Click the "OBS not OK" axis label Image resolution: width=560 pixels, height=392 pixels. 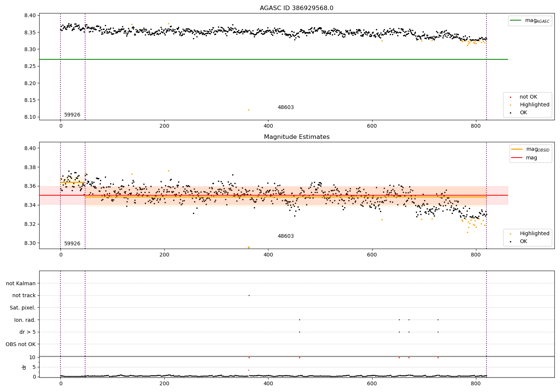click(x=21, y=344)
